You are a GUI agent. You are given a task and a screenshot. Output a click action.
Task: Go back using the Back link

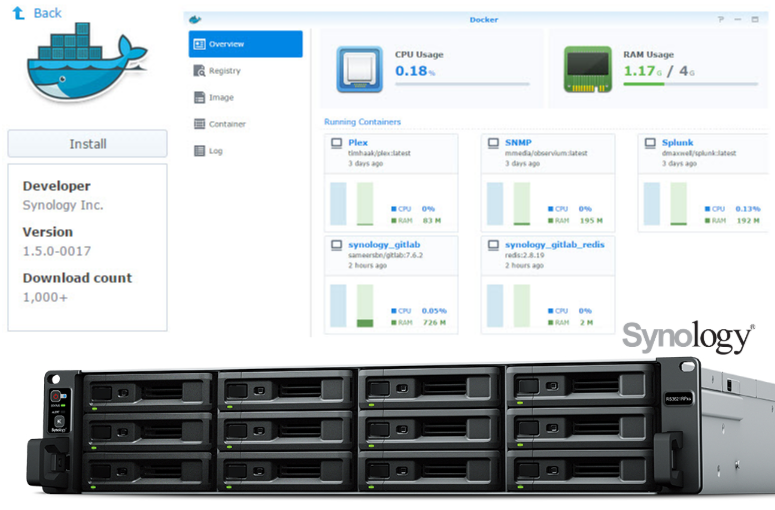[x=47, y=13]
